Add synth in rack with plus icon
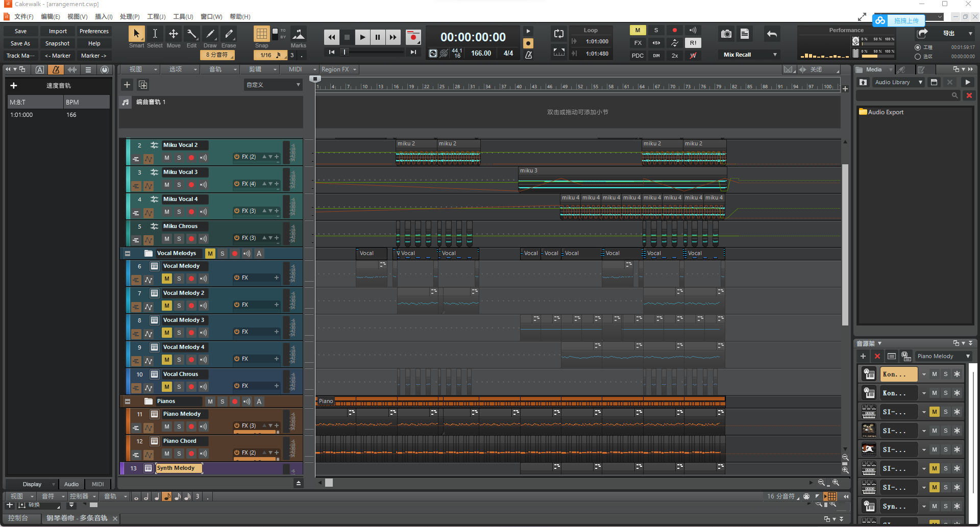This screenshot has height=527, width=980. tap(863, 356)
